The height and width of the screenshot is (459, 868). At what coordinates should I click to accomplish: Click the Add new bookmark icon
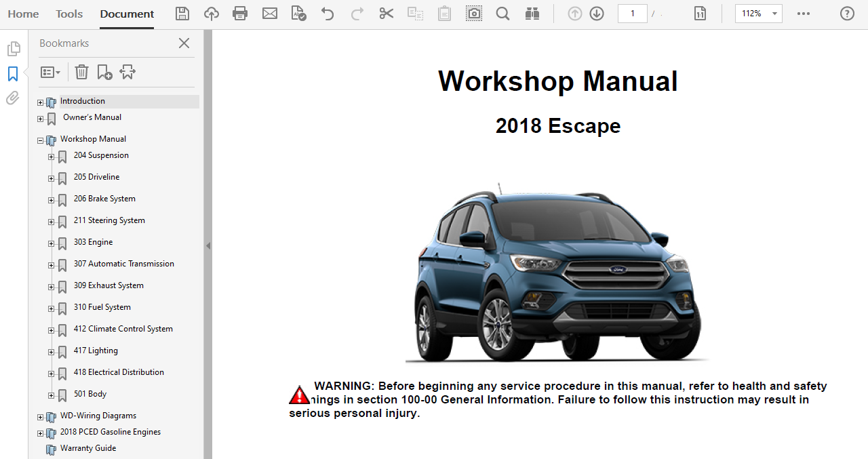[x=104, y=72]
